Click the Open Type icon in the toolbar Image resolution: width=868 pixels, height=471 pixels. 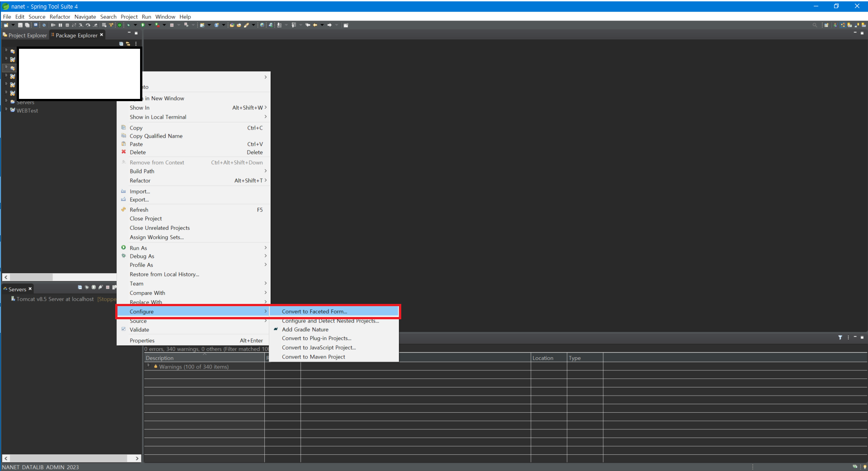(232, 25)
